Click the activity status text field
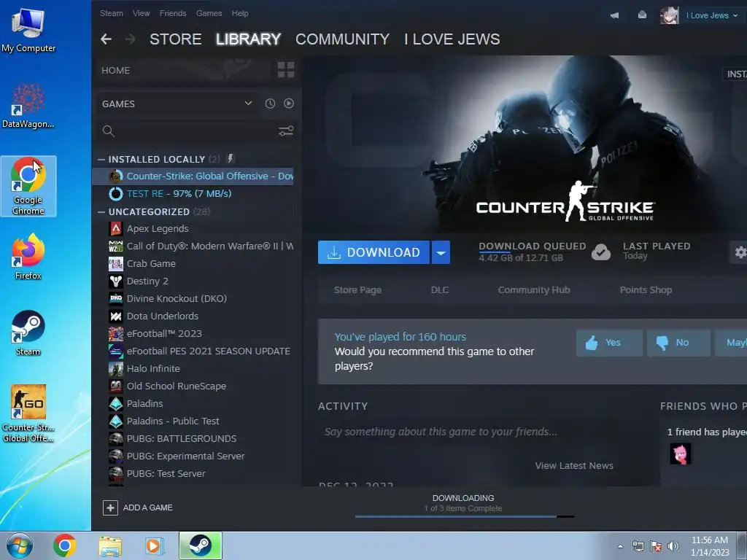Screen dimensions: 747x560 (467, 432)
